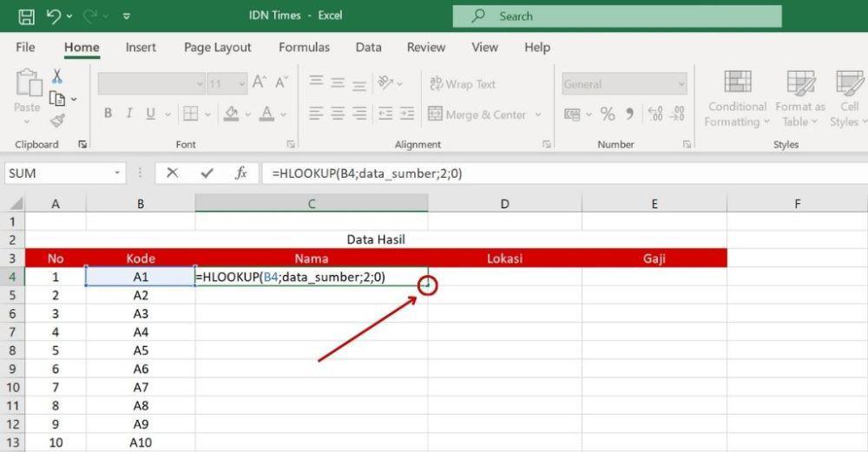
Task: Click Increase Indent icon
Action: click(407, 114)
